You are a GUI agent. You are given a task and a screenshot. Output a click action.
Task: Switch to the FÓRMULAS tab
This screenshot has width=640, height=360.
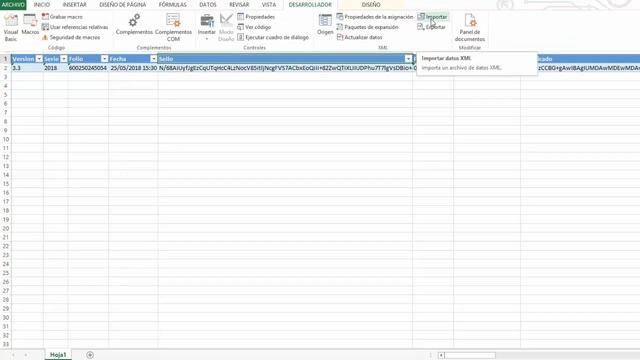point(173,4)
